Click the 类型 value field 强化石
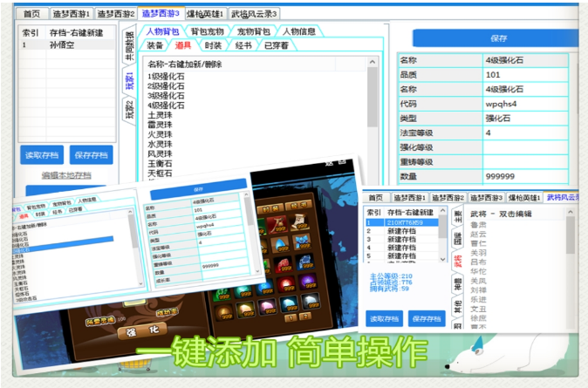Image resolution: width=588 pixels, height=388 pixels. pyautogui.click(x=525, y=119)
